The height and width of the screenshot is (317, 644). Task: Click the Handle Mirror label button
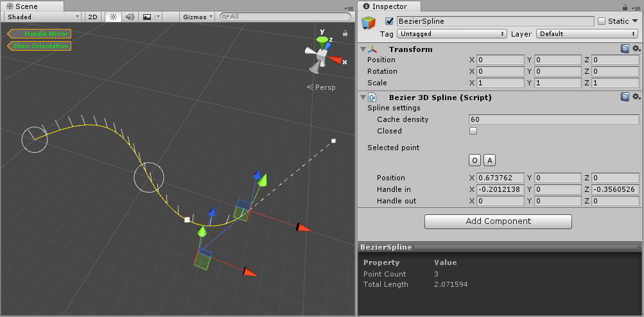39,33
